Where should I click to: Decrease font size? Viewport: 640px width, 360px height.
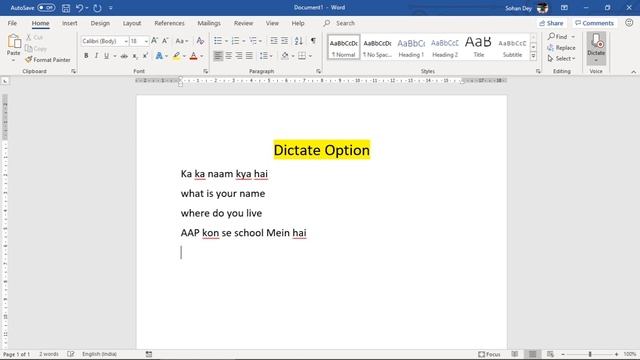tap(165, 41)
